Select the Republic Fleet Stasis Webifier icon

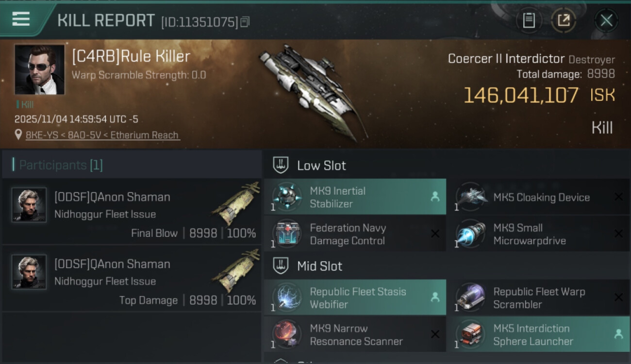pos(286,298)
